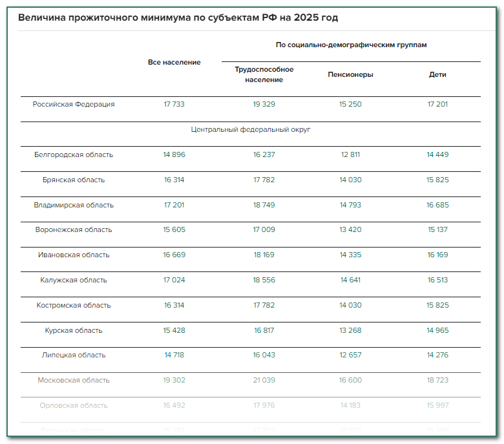The width and height of the screenshot is (504, 444).
Task: Select the "Курская область" row label
Action: 74,330
